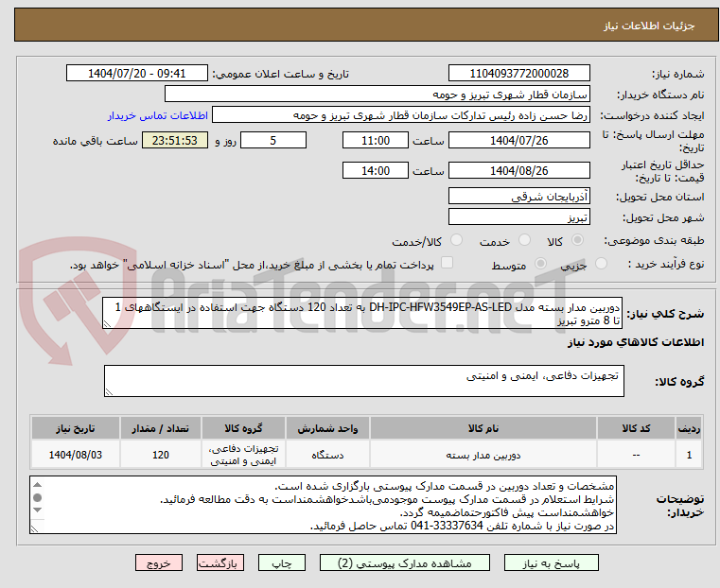This screenshot has width=720, height=588.
Task: Click the ردیف column header
Action: coord(689,428)
